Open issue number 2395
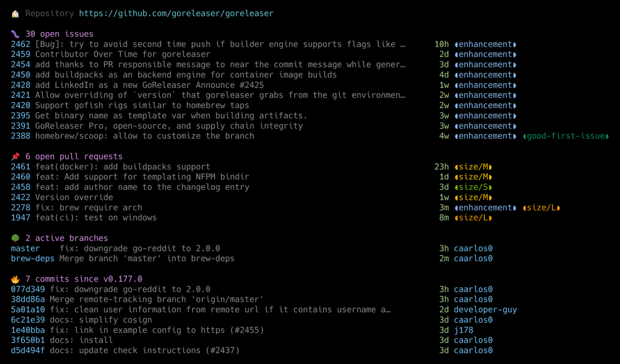The image size is (620, 364). [x=21, y=116]
